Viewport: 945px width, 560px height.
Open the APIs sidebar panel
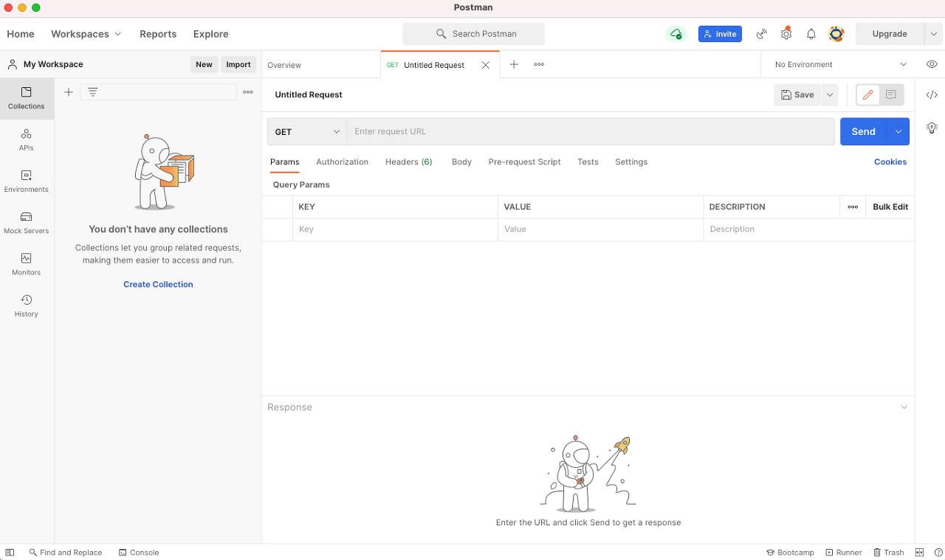[27, 139]
